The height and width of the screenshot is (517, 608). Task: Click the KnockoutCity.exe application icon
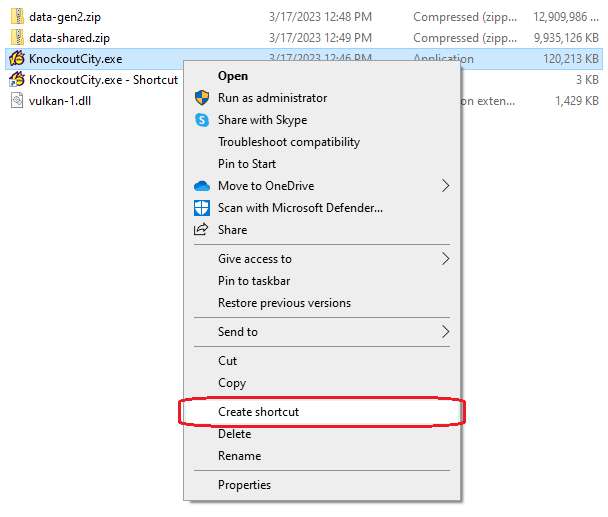pos(17,59)
